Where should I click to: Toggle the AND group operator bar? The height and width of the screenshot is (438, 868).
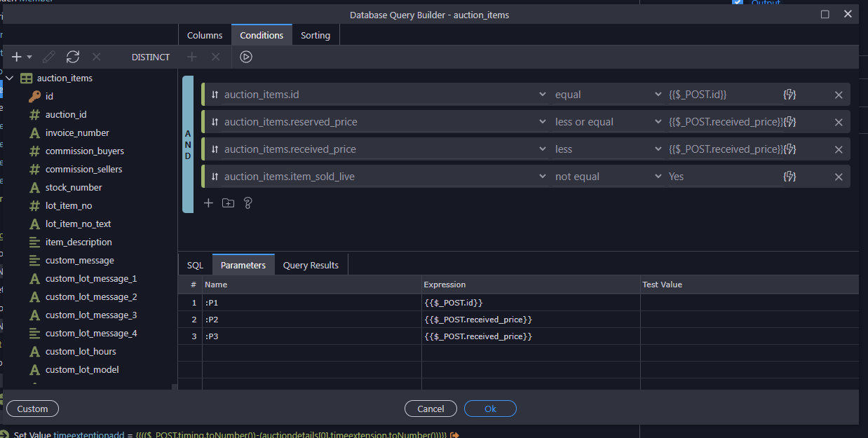[188, 144]
